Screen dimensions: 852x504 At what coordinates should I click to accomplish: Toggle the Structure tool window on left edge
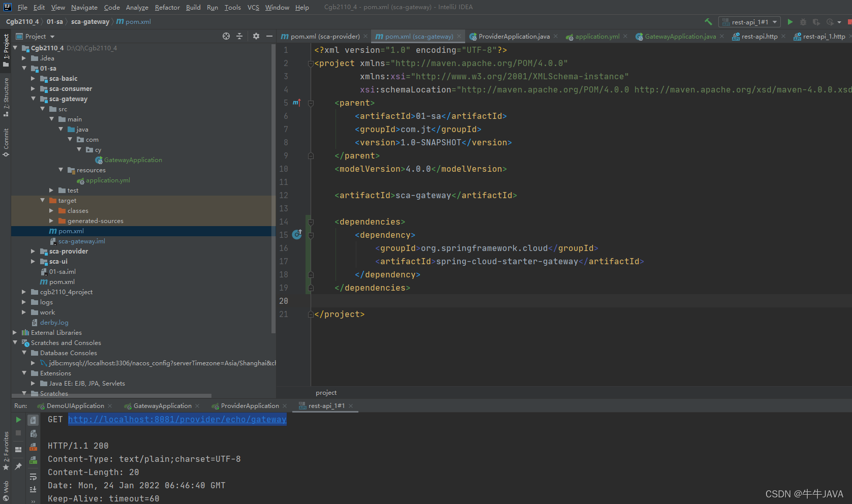(6, 97)
